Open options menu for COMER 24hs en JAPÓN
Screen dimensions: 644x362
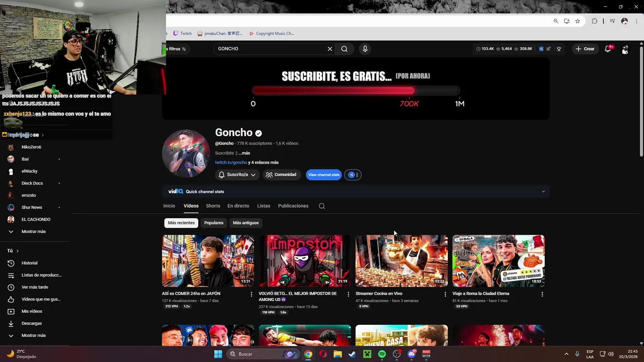tap(252, 294)
